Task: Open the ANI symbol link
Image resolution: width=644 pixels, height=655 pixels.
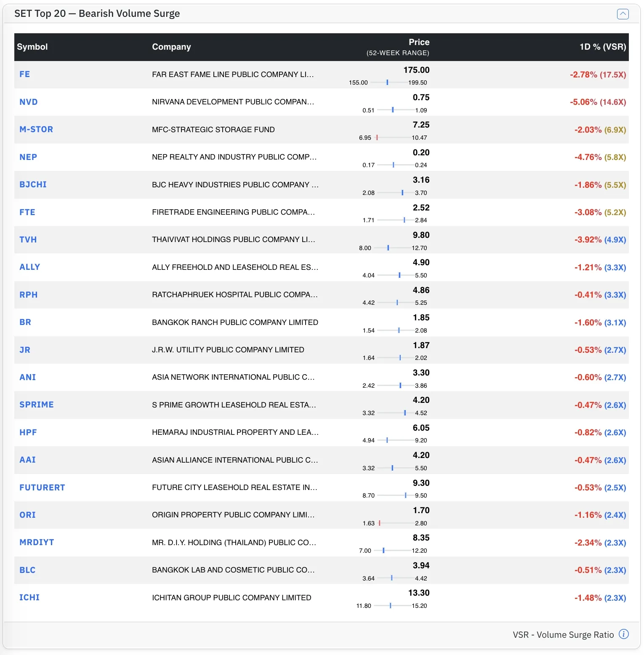Action: [x=28, y=377]
